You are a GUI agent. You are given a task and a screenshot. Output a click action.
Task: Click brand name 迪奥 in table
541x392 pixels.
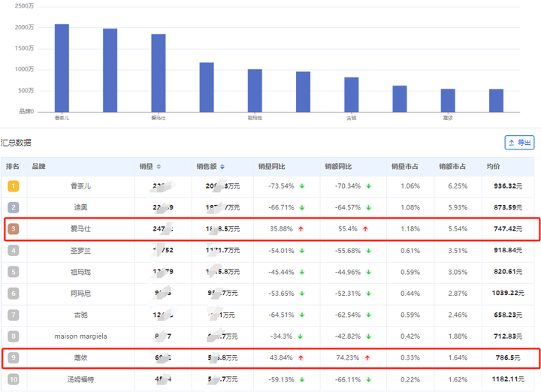(80, 207)
